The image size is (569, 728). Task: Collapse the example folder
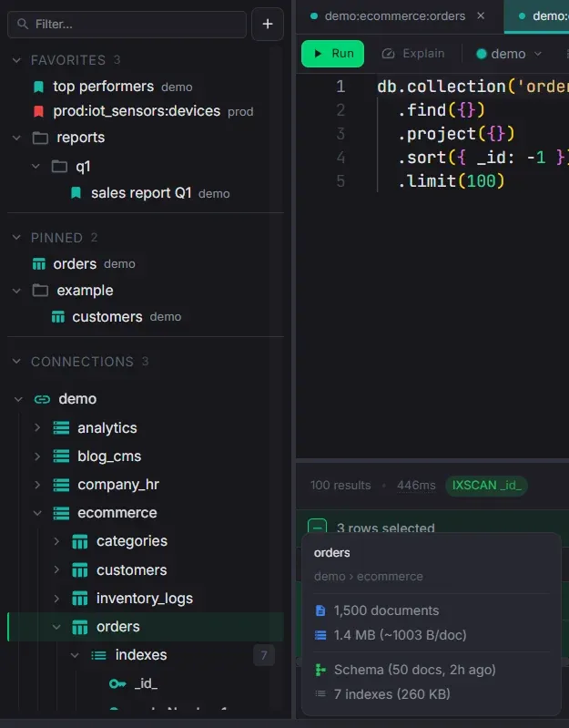(x=16, y=291)
